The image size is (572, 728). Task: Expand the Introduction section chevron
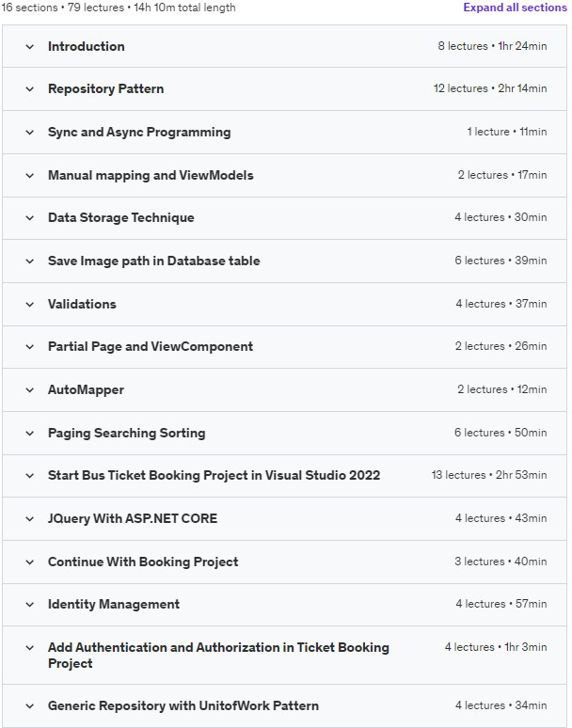click(30, 46)
